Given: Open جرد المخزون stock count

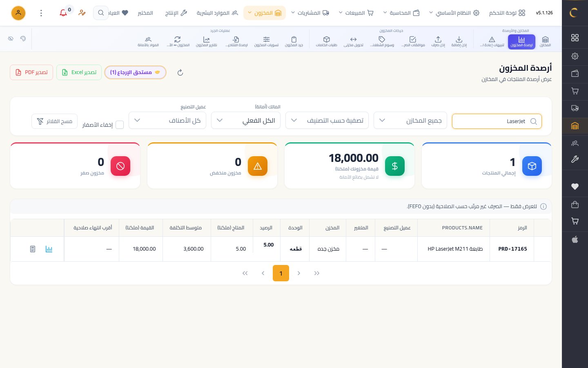Looking at the screenshot, I should 294,41.
